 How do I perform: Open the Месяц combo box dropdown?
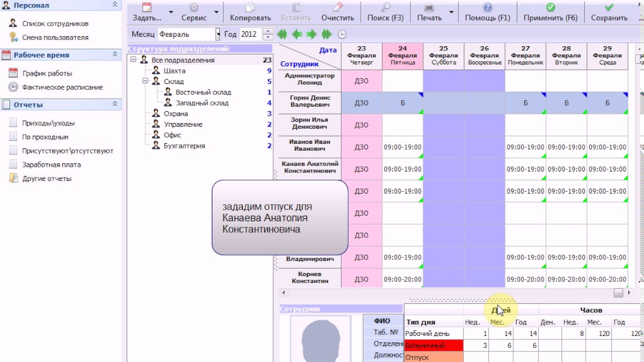(x=218, y=34)
